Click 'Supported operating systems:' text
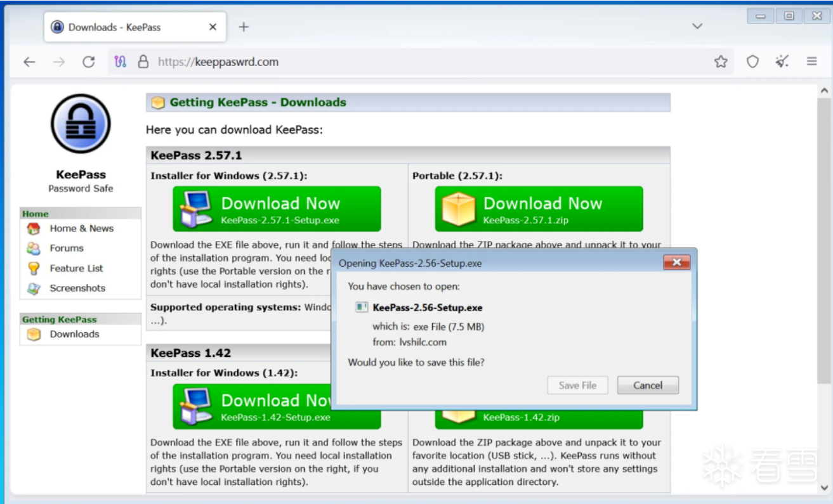Screen dimensions: 833x504 (225, 307)
